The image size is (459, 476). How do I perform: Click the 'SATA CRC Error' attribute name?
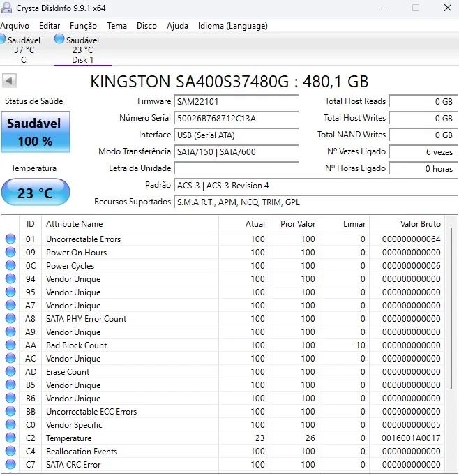[x=73, y=464]
